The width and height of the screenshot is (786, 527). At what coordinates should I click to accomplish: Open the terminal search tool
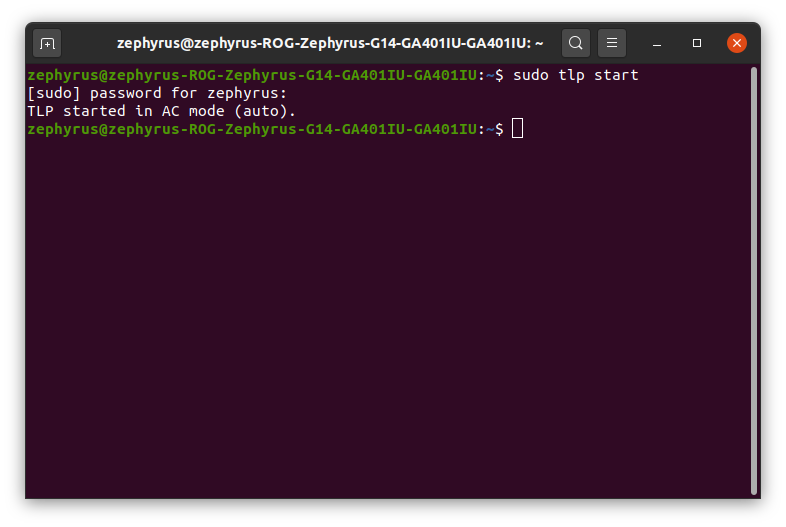(575, 43)
